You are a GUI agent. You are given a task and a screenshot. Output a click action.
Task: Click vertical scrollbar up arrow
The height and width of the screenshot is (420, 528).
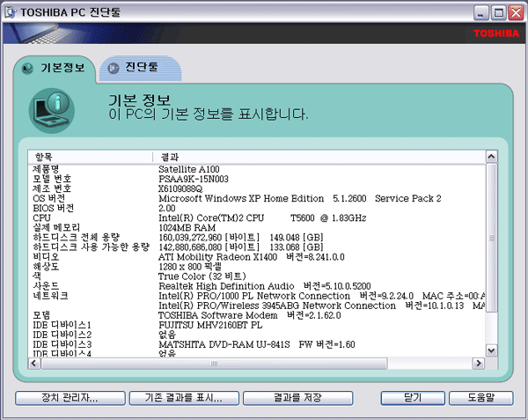tap(492, 157)
